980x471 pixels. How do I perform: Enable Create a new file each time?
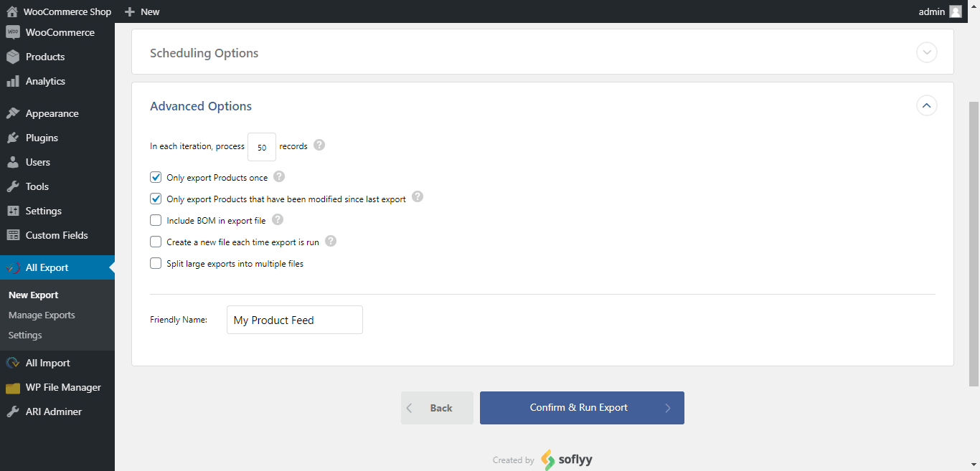pyautogui.click(x=156, y=242)
